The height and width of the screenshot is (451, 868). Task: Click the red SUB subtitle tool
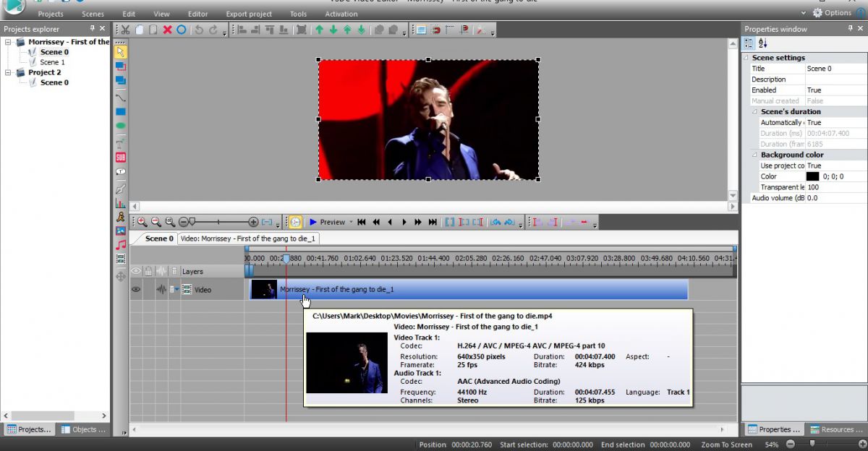tap(121, 158)
